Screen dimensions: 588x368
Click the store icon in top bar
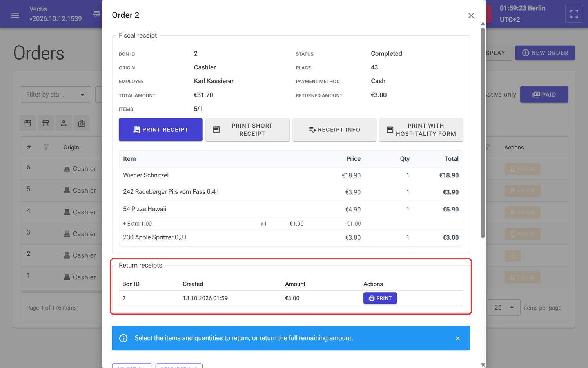pos(96,14)
